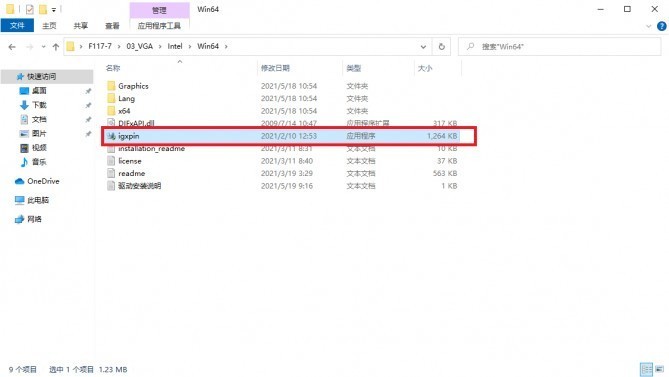The width and height of the screenshot is (669, 377).
Task: Open the Customize Quick Access Toolbar dropdown
Action: click(x=54, y=9)
